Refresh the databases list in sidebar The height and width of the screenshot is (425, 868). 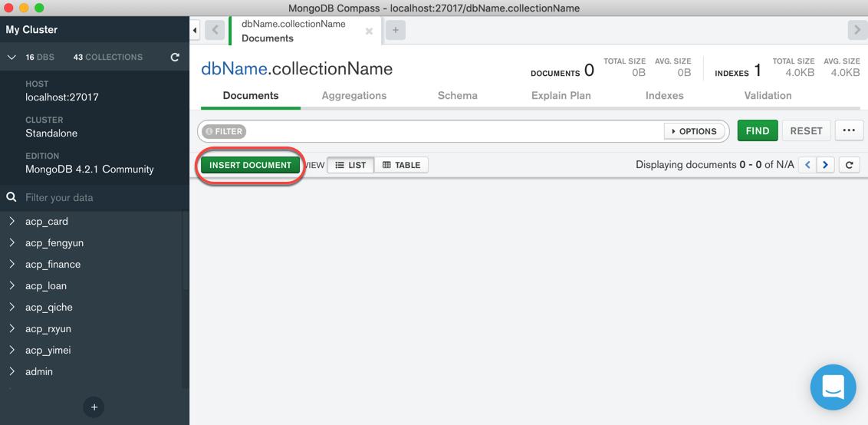[175, 57]
